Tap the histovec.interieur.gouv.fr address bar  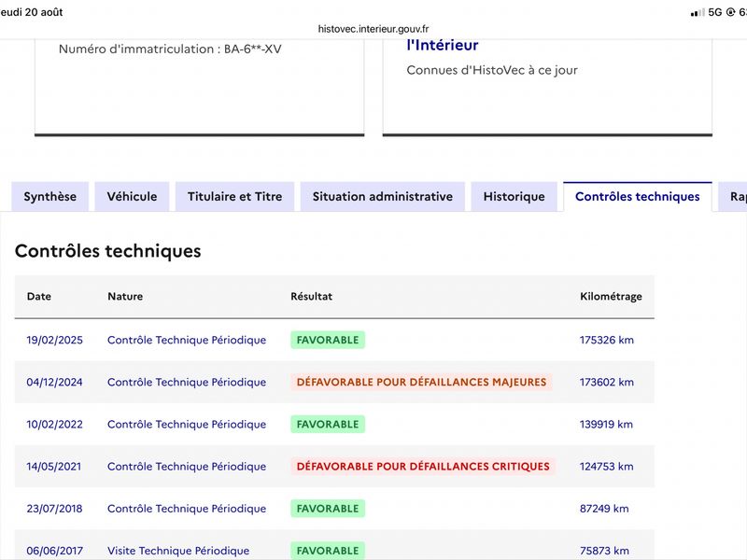pyautogui.click(x=373, y=29)
